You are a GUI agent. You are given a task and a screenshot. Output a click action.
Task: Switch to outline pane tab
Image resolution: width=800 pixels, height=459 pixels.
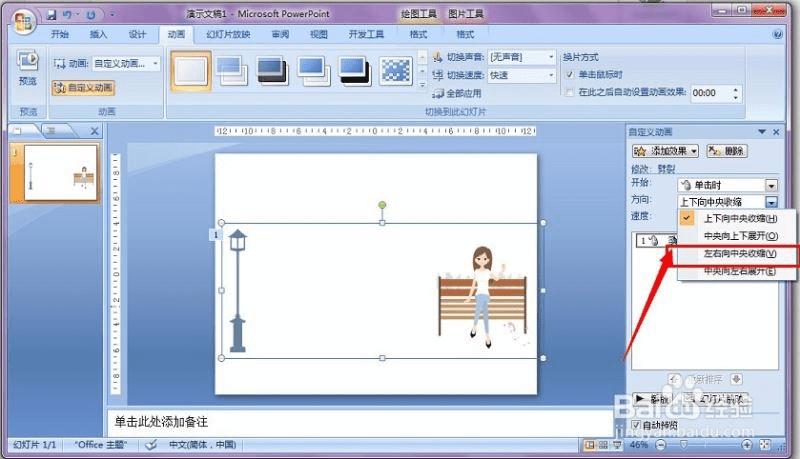pyautogui.click(x=54, y=131)
